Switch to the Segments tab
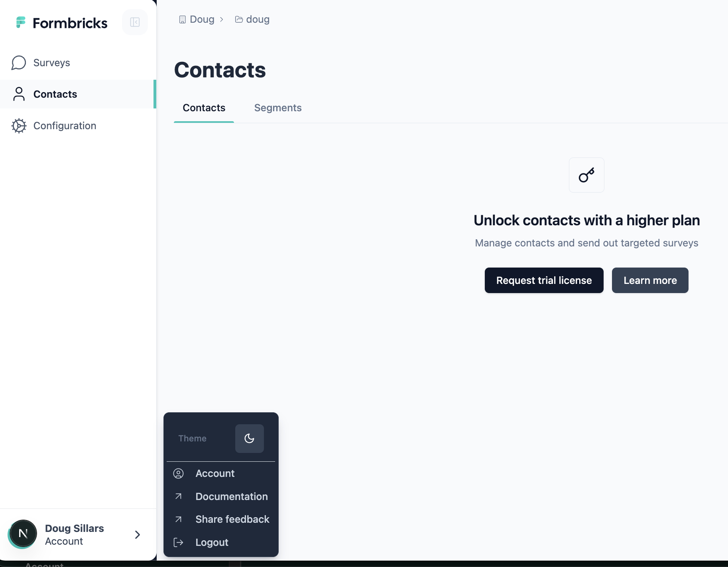Screen dimensions: 728x567 (x=278, y=108)
